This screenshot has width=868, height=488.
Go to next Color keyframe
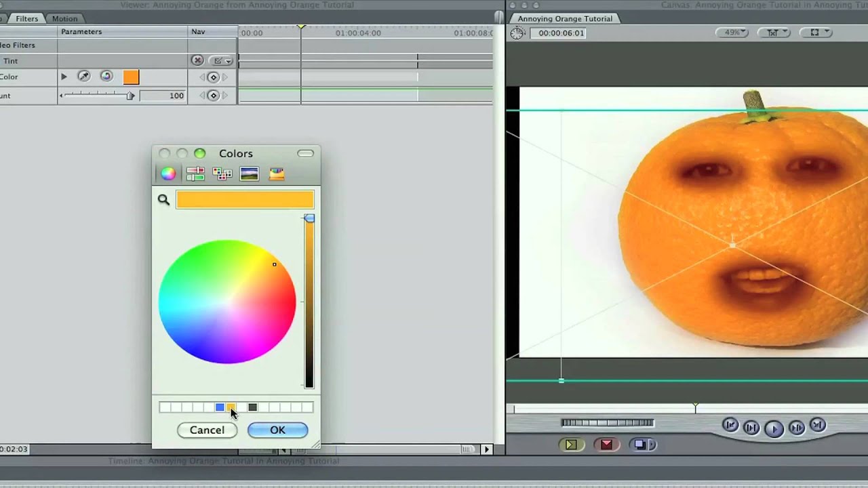pos(225,77)
